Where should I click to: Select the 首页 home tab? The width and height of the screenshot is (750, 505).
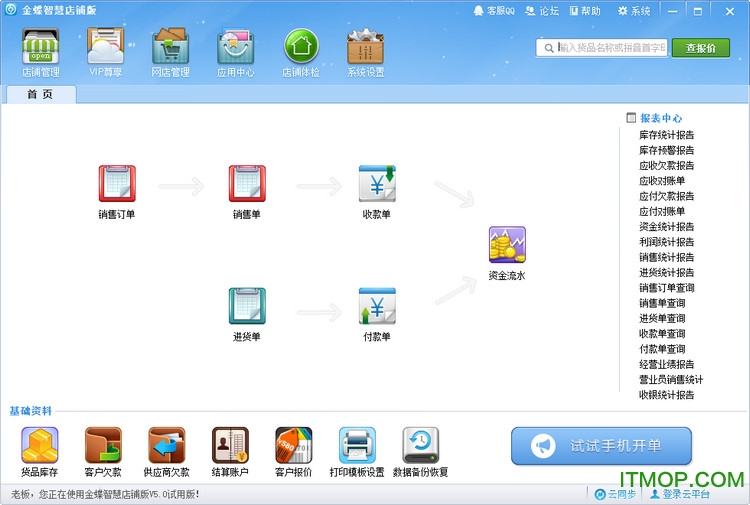click(41, 94)
